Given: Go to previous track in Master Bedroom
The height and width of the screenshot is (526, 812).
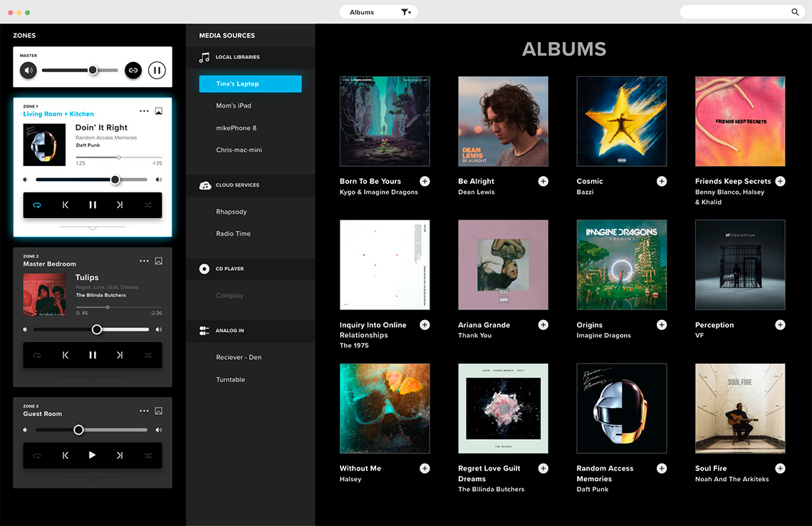Looking at the screenshot, I should click(66, 356).
